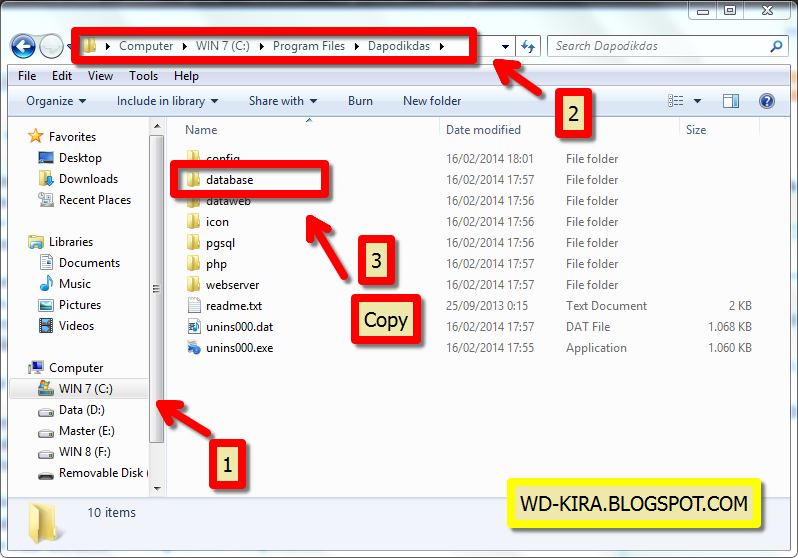This screenshot has height=558, width=798.
Task: Click the 1.068 KB size value
Action: tap(729, 326)
